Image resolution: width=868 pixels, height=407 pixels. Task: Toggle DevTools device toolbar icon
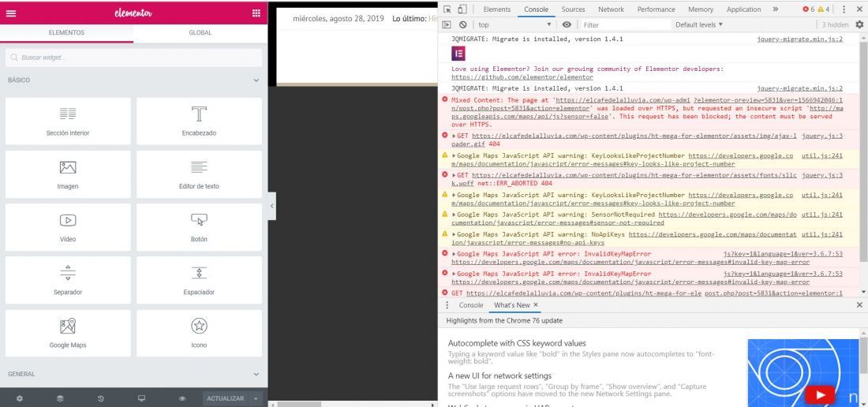462,9
